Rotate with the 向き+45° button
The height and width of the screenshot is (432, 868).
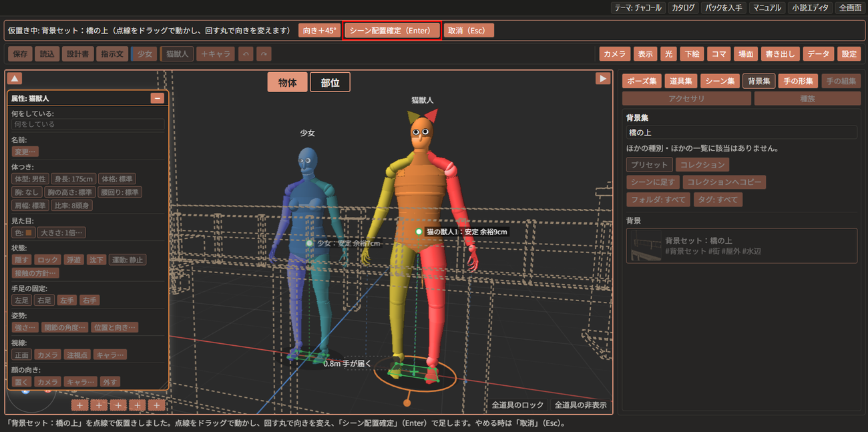[x=319, y=31]
